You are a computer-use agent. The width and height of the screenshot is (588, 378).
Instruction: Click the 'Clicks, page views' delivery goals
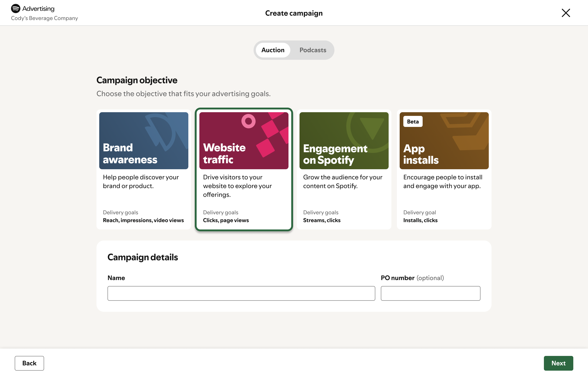click(x=226, y=220)
